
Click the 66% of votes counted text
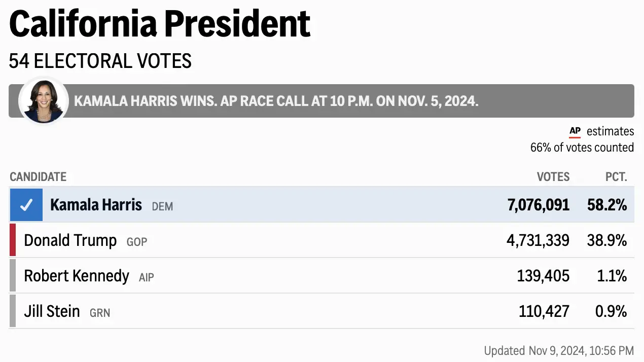(582, 148)
